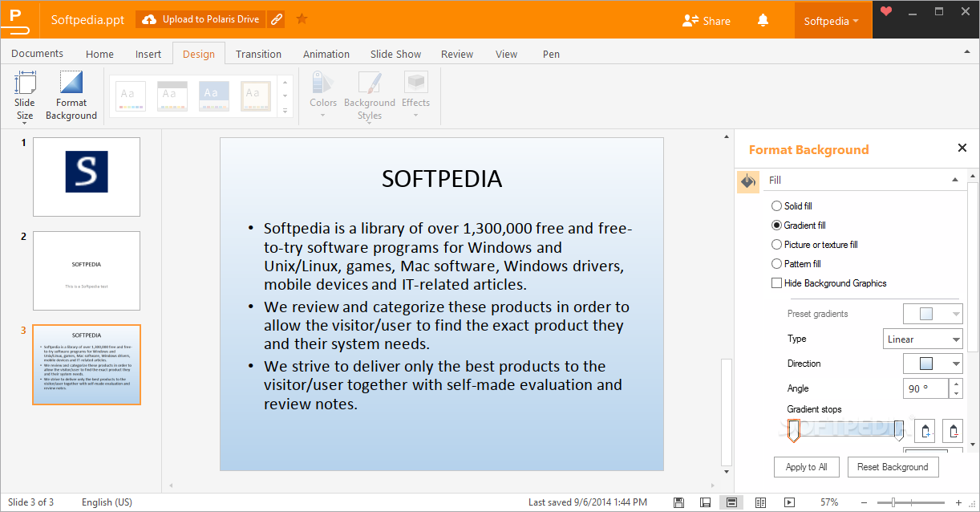Click the link icon next to Upload
The width and height of the screenshot is (980, 512).
tap(276, 19)
